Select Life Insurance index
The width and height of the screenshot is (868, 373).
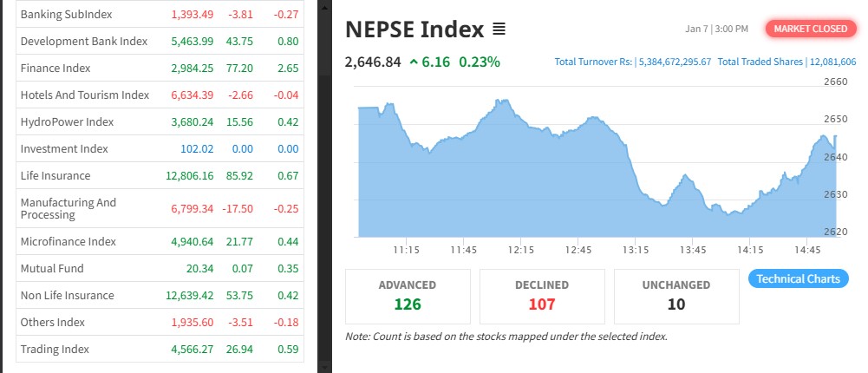(55, 176)
